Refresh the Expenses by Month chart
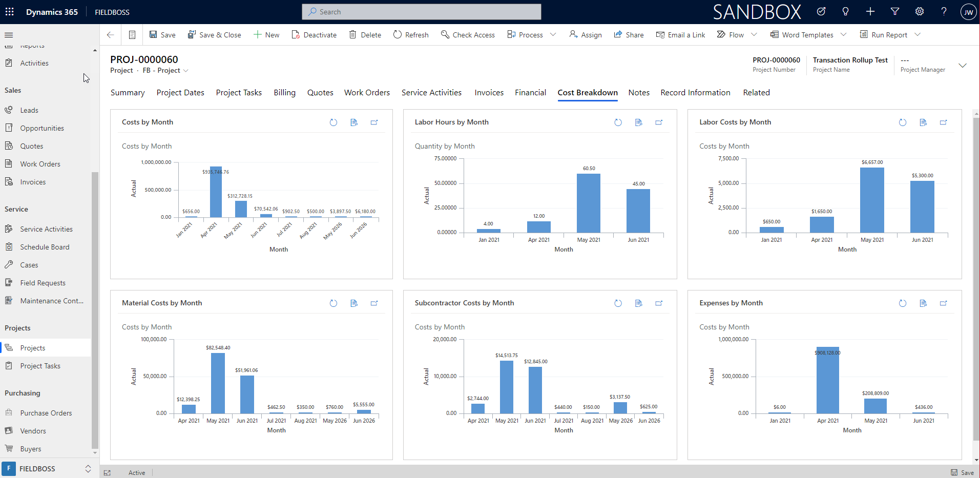Image resolution: width=980 pixels, height=478 pixels. [x=903, y=303]
